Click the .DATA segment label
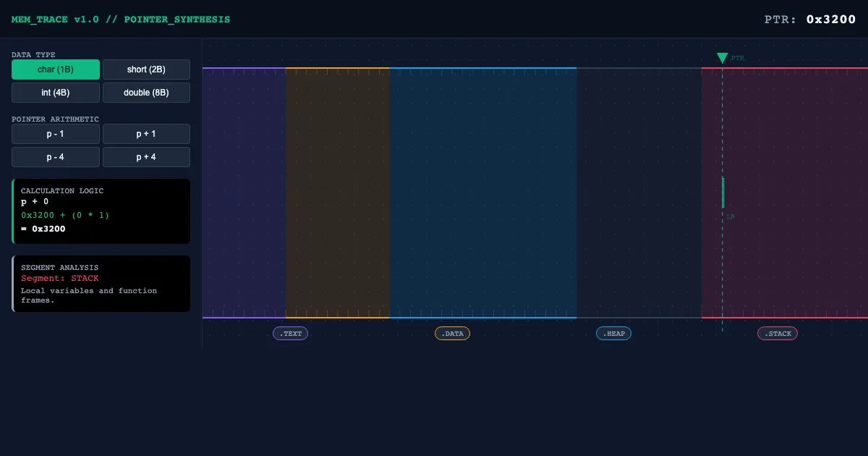This screenshot has height=456, width=868. coord(452,334)
